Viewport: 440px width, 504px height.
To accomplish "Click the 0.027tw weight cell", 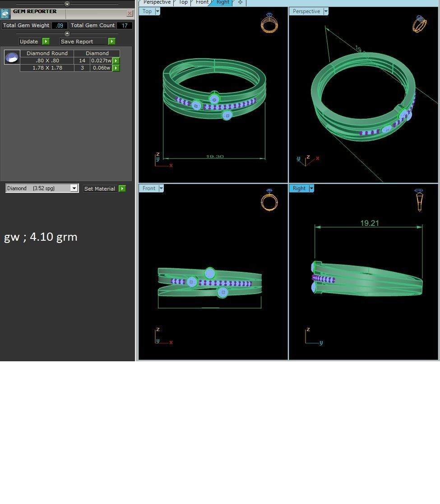I will 101,61.
